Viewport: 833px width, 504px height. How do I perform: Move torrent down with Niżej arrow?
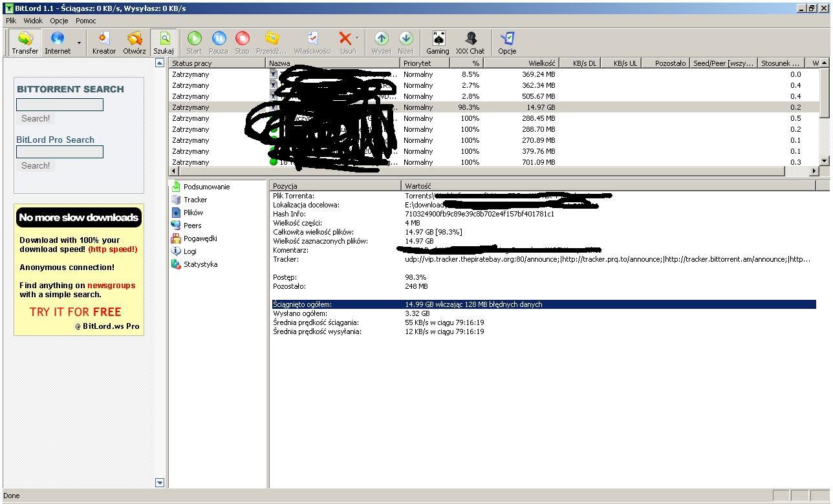point(406,43)
